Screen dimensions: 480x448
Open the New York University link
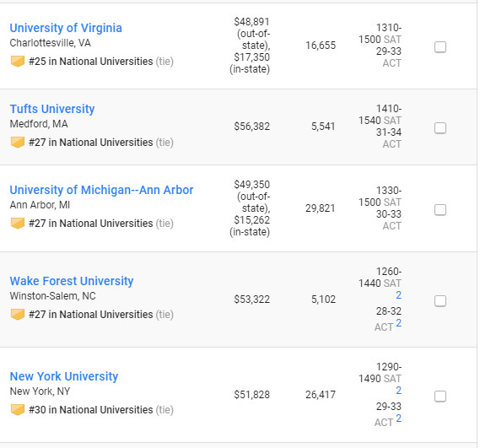click(63, 376)
